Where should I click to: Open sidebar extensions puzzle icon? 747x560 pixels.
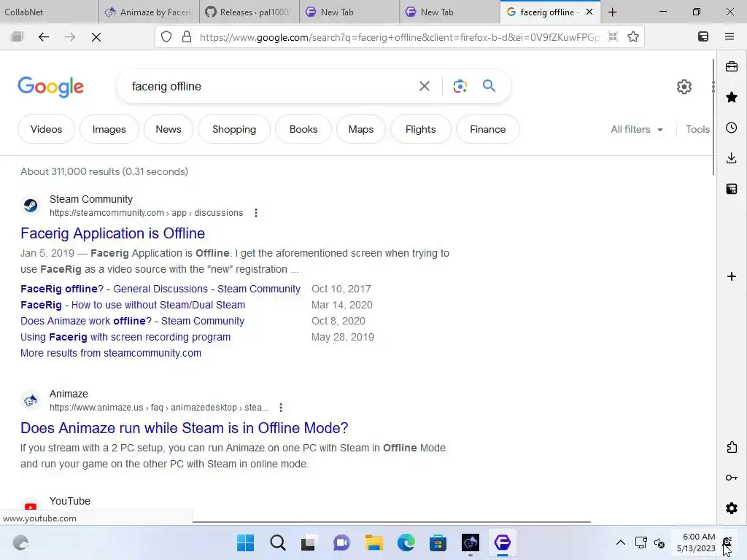[731, 447]
